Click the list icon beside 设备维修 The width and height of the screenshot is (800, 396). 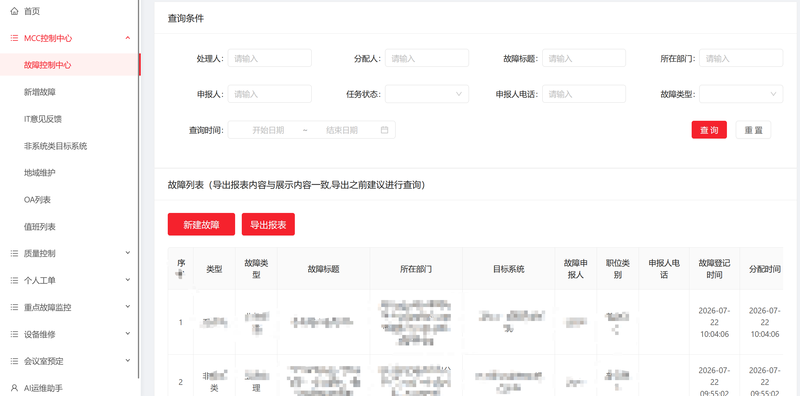click(14, 334)
